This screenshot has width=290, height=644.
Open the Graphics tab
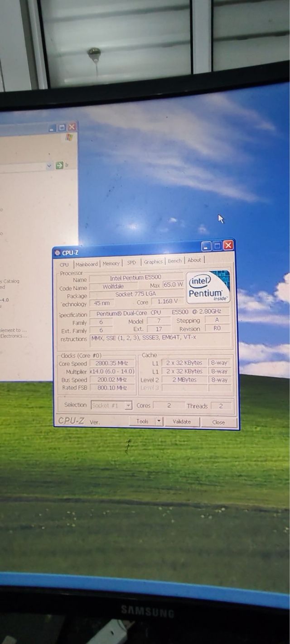pyautogui.click(x=153, y=262)
